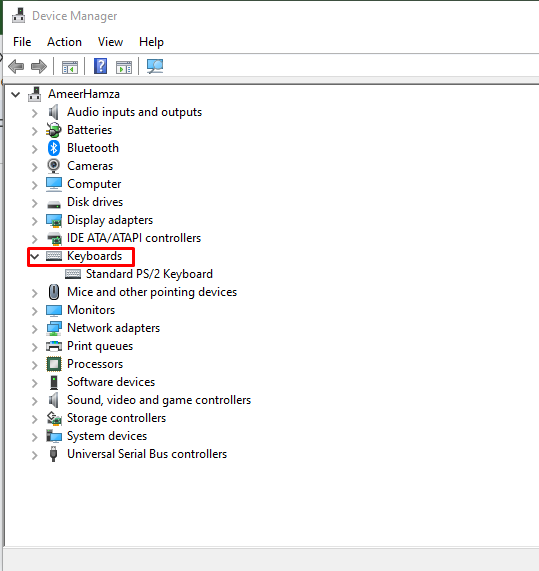The width and height of the screenshot is (539, 571).
Task: Open the Action menu
Action: tap(64, 42)
